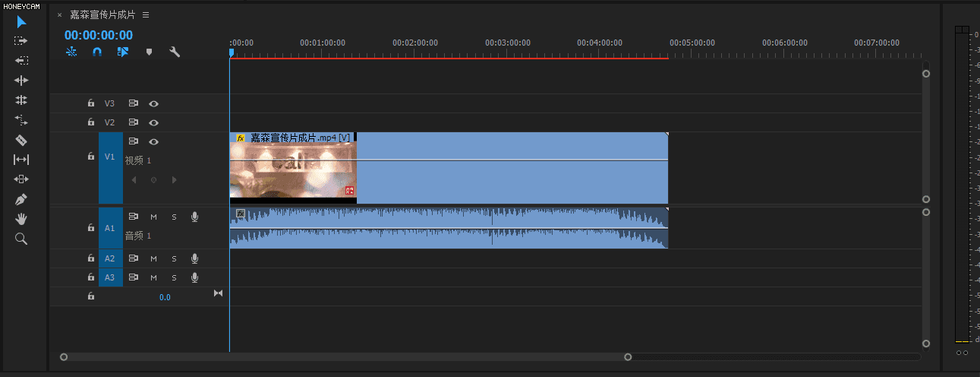Select the Pen tool
The height and width of the screenshot is (377, 980).
pos(21,199)
